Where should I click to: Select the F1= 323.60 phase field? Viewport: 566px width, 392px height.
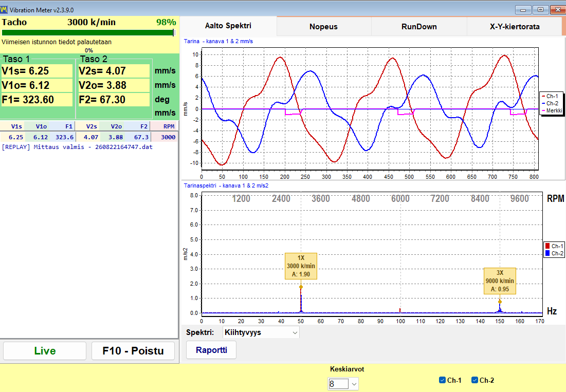(37, 100)
